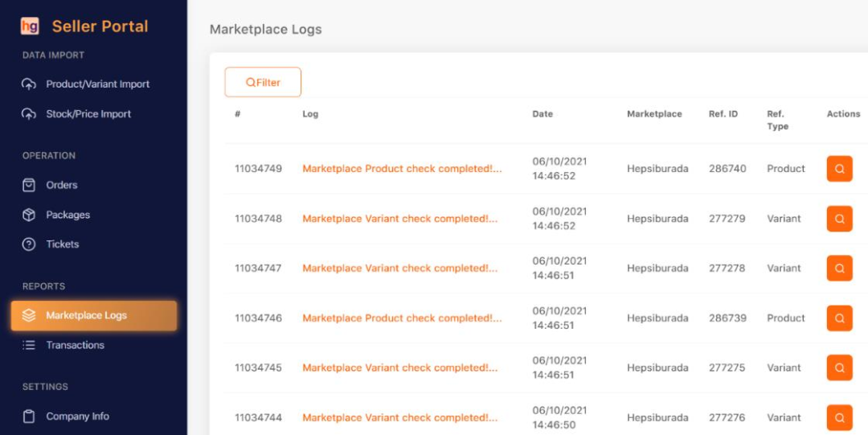Click the Stock/Price Import upload icon
This screenshot has width=868, height=435.
(x=29, y=114)
